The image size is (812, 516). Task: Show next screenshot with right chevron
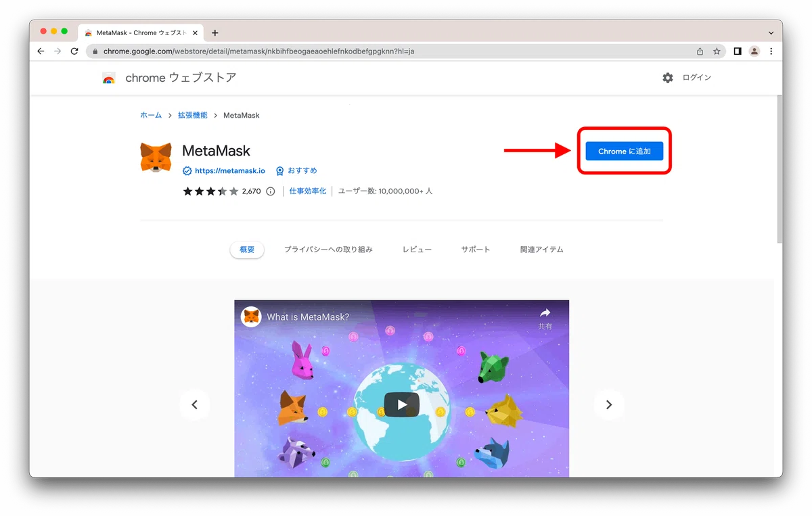tap(609, 404)
